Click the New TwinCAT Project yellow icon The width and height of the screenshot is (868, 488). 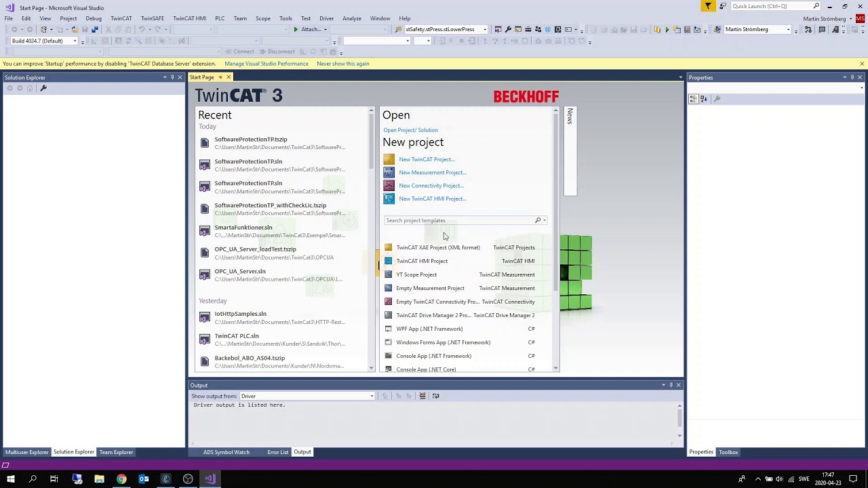389,159
